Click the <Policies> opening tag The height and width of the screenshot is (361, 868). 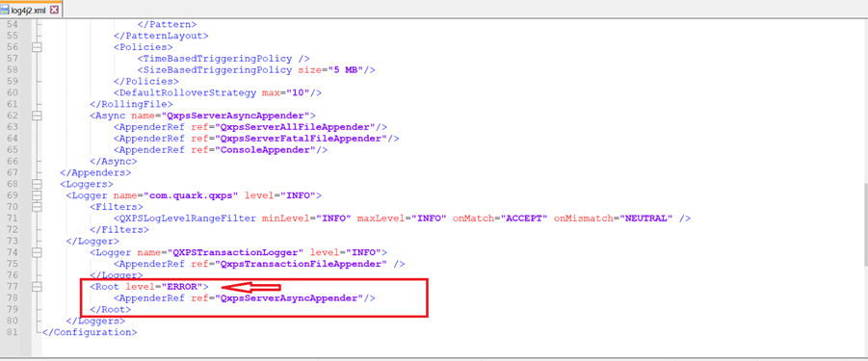coord(143,47)
